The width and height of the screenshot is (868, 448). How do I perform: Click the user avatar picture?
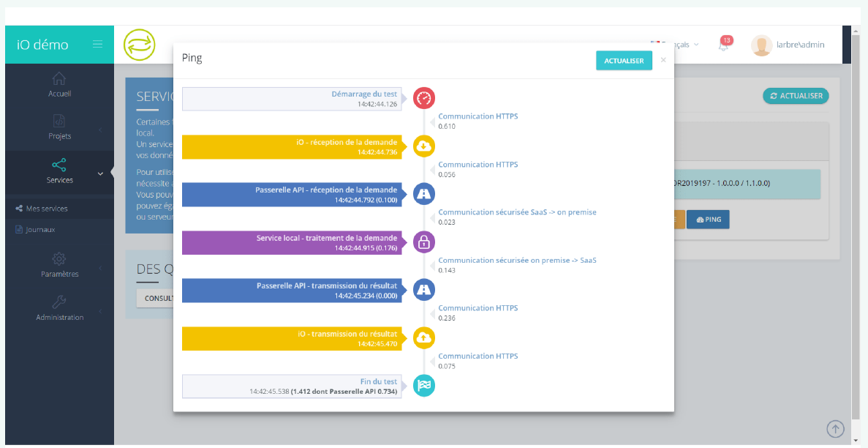[762, 45]
